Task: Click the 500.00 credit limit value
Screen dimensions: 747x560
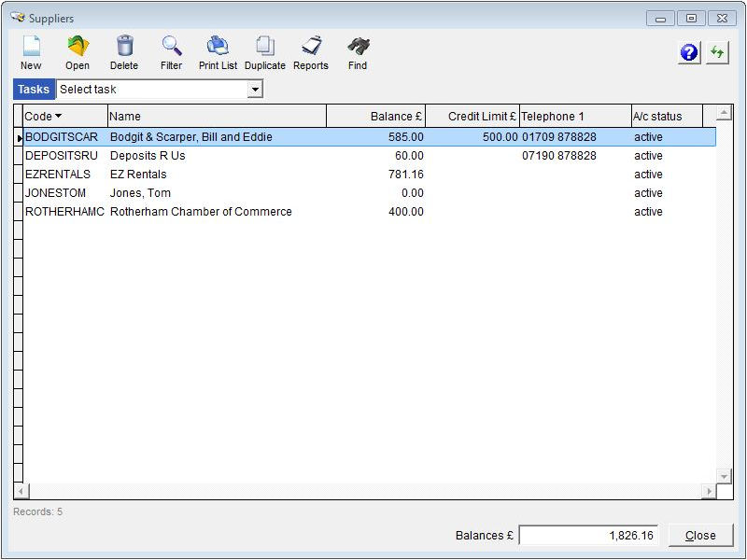Action: [500, 137]
